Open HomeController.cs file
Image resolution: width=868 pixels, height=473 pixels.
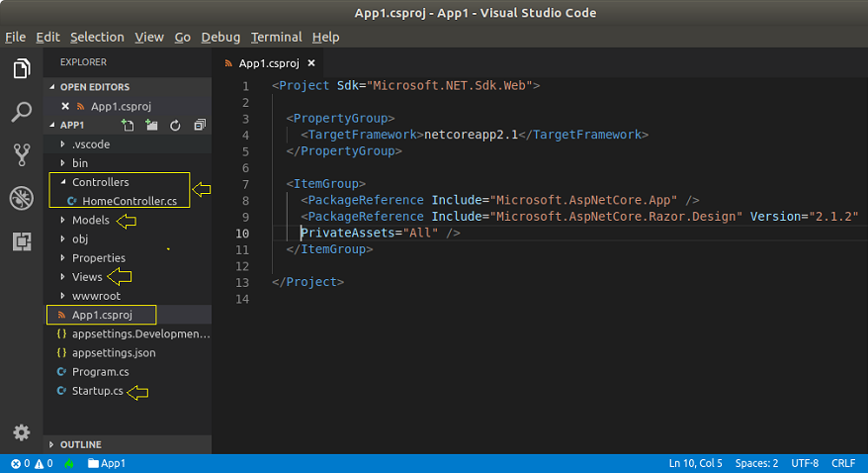pyautogui.click(x=130, y=201)
